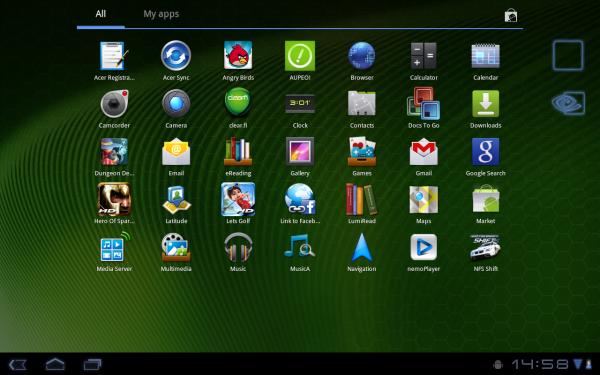The height and width of the screenshot is (375, 600).
Task: Switch to the My apps tab
Action: [x=161, y=14]
